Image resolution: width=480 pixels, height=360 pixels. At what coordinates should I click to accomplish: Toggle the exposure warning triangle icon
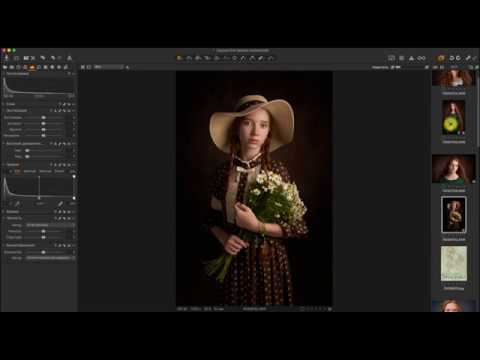pyautogui.click(x=412, y=58)
